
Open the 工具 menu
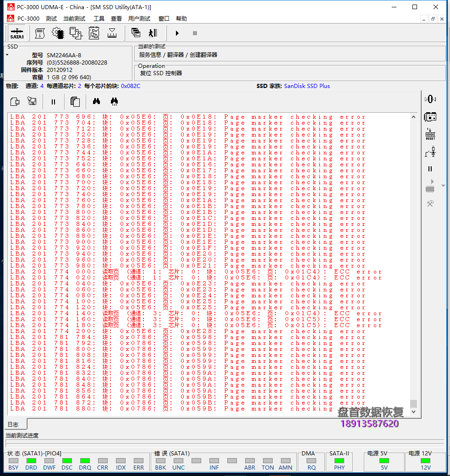click(x=99, y=19)
